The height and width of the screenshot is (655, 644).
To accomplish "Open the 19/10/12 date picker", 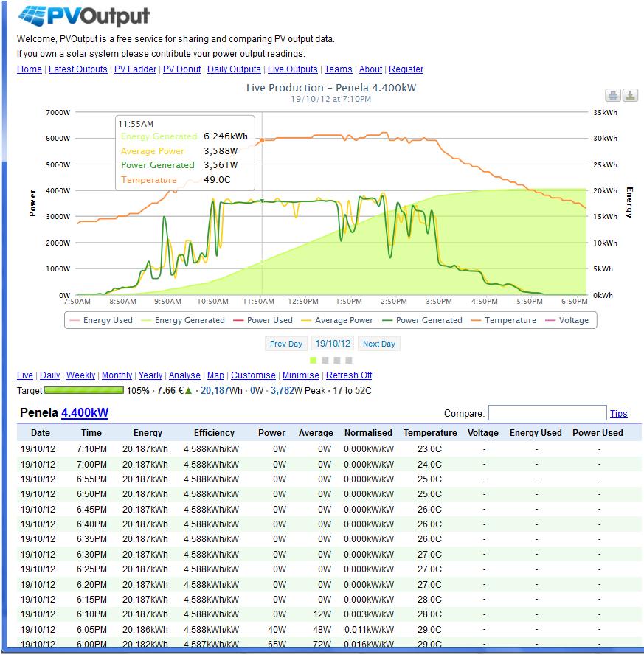I will point(333,344).
